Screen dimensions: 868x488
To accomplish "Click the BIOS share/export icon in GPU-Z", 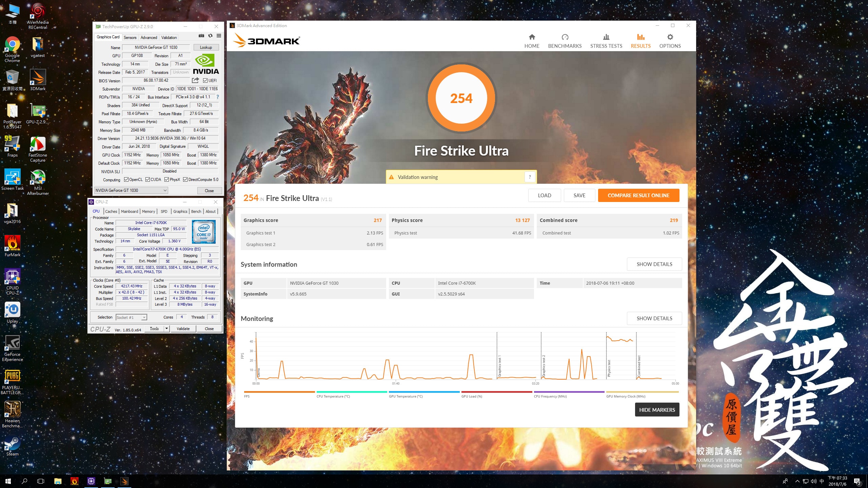I will (195, 80).
